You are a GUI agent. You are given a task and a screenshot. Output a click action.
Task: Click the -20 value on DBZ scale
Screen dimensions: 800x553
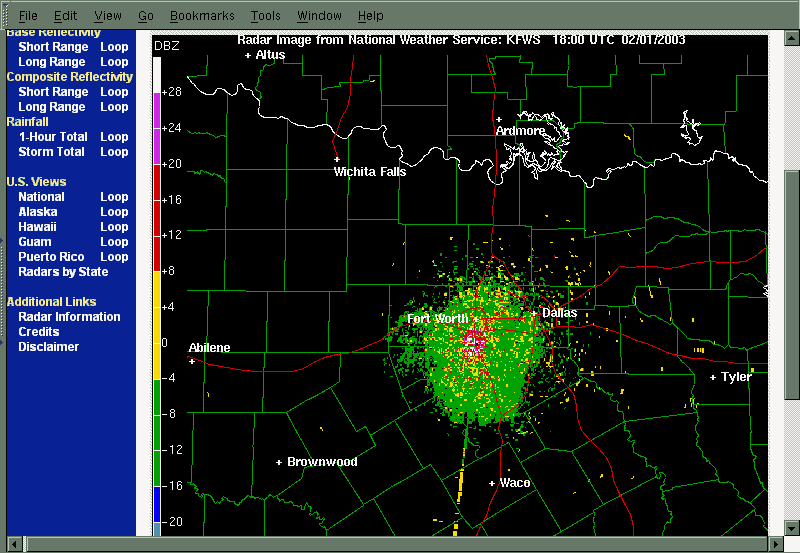pos(172,521)
